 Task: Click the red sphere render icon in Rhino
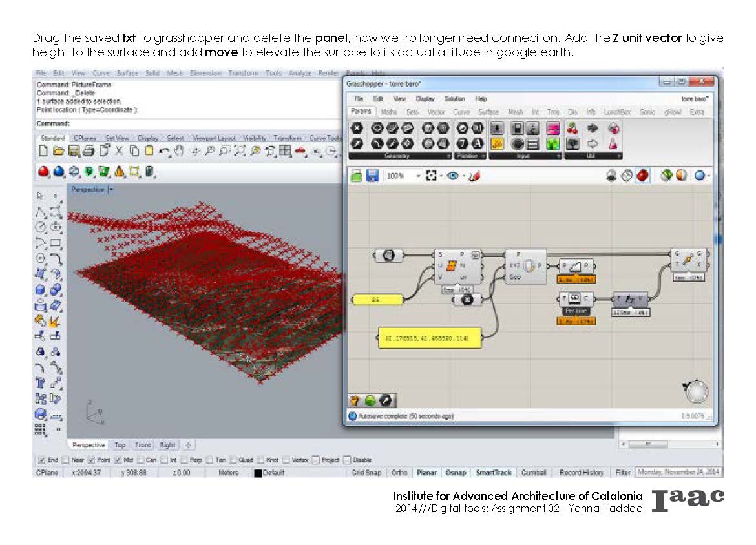(x=44, y=172)
